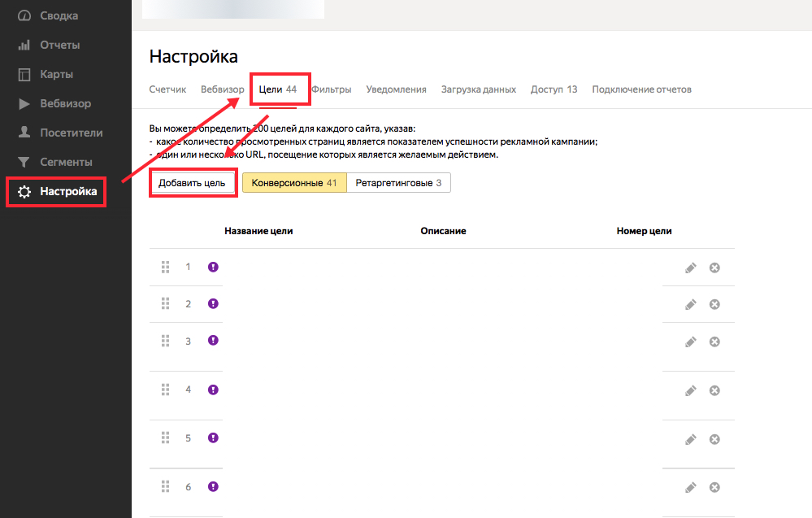812x518 pixels.
Task: Click the Добавить цель button
Action: pos(193,182)
